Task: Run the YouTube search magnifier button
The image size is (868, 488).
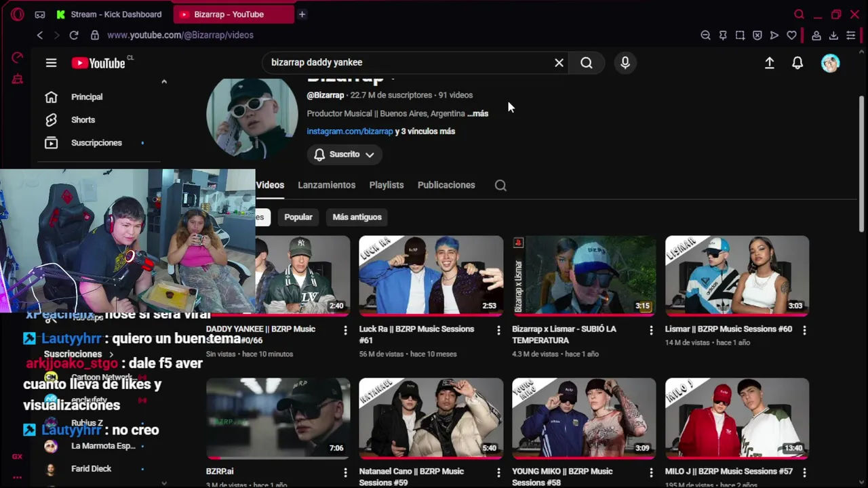Action: [x=587, y=62]
